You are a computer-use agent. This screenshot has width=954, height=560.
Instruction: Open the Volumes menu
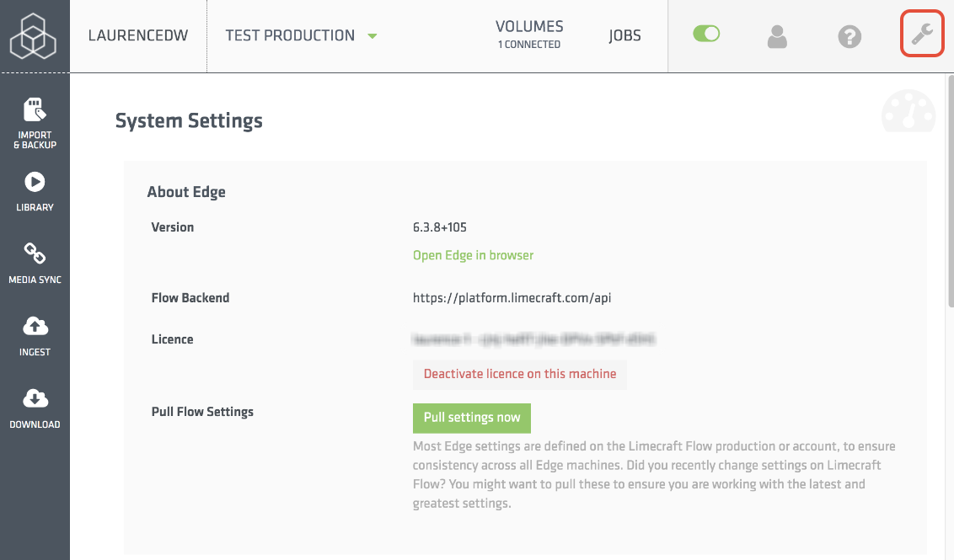coord(529,35)
